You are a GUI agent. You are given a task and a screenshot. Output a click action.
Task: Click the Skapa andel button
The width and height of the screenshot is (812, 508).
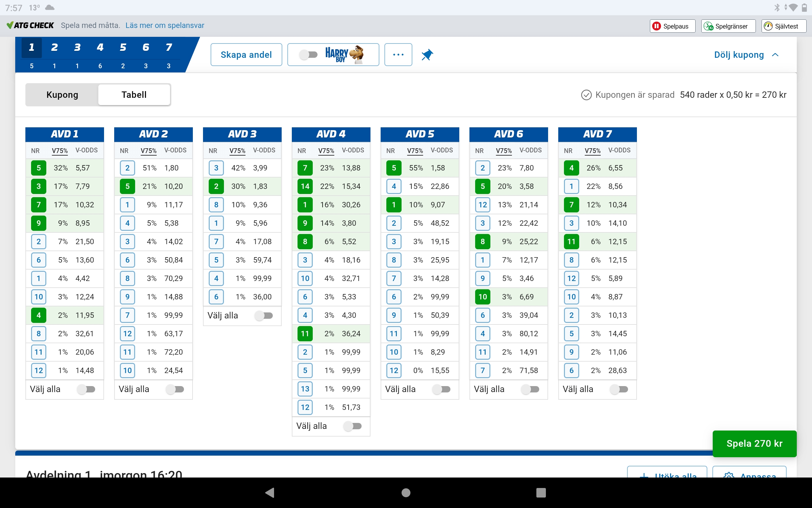246,54
